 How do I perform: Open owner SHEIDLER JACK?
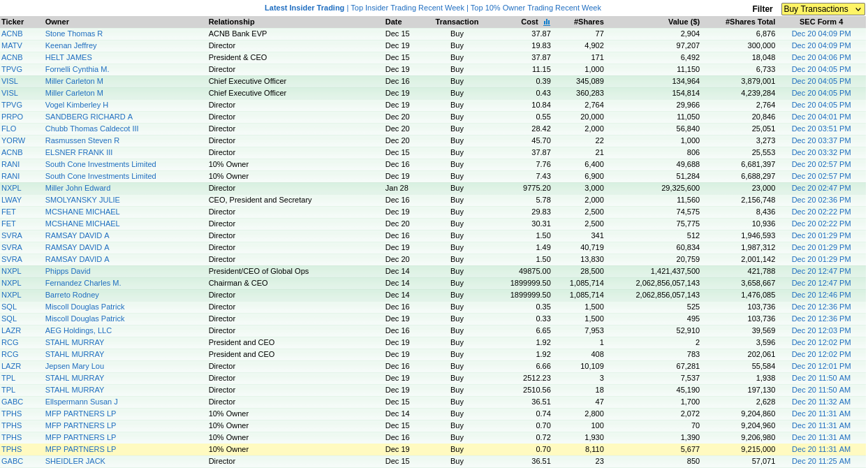click(x=75, y=461)
